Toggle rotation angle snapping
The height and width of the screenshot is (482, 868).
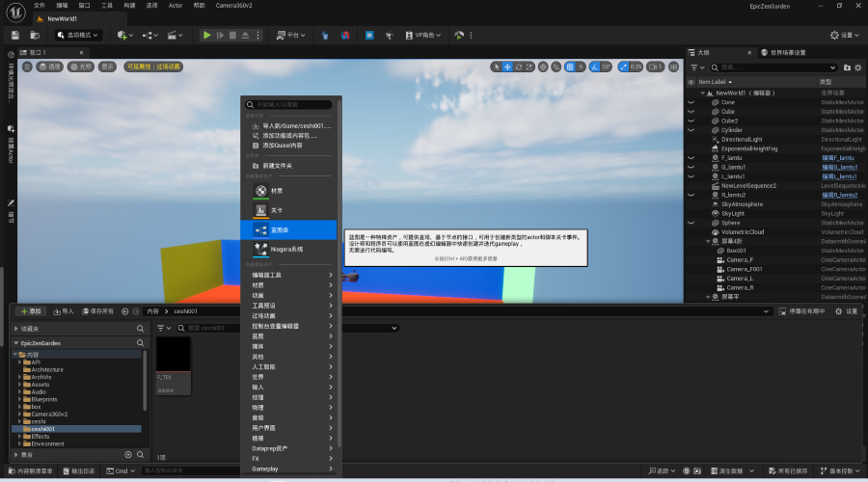(x=594, y=67)
